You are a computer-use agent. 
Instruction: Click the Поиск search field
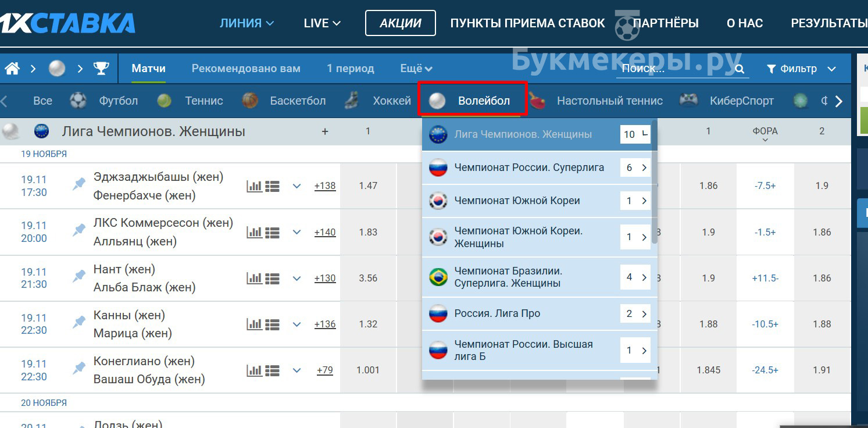tap(674, 69)
